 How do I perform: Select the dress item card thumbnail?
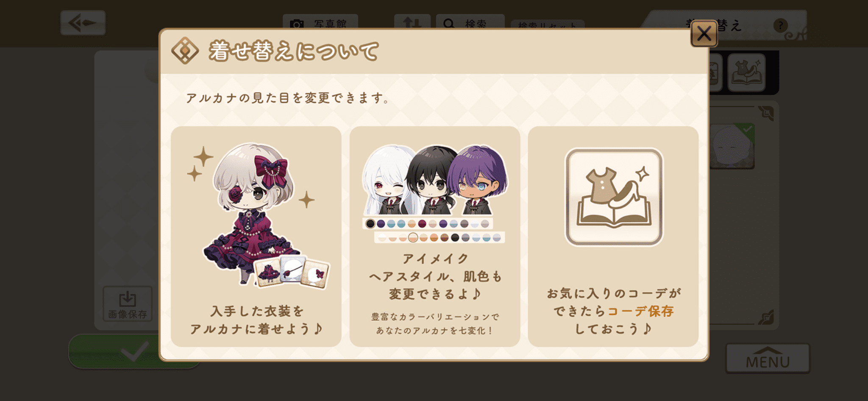269,272
